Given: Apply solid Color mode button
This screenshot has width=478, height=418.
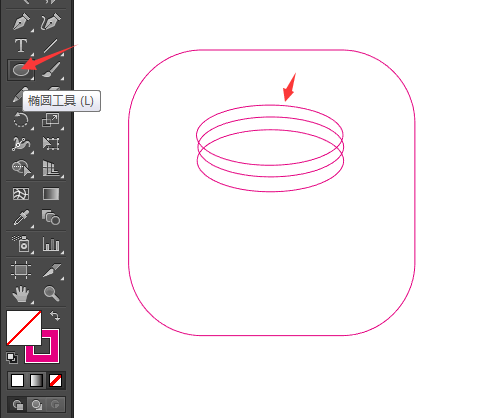Looking at the screenshot, I should point(17,380).
